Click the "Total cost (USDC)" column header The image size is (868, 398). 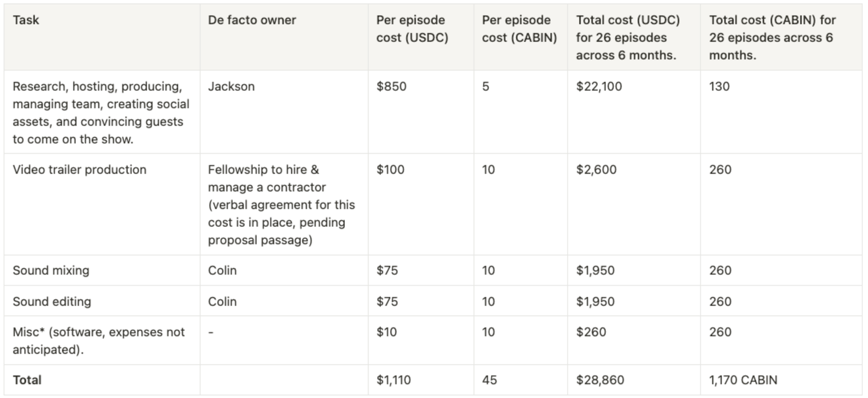[628, 38]
